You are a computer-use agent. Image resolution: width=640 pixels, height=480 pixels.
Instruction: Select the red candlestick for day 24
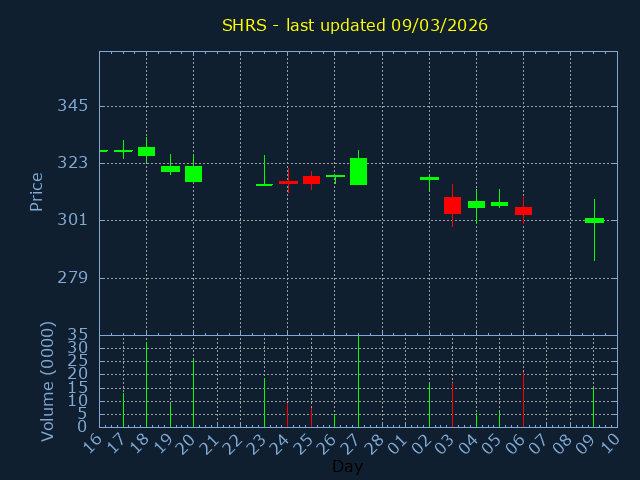coord(288,182)
